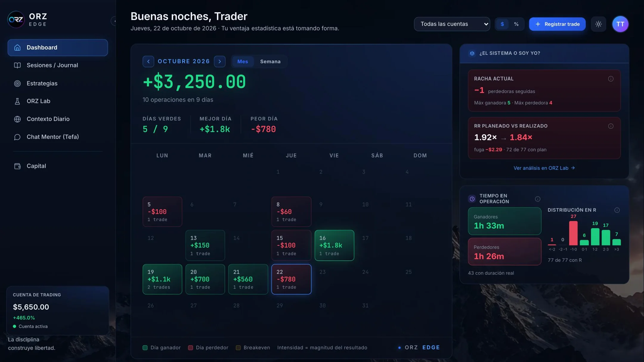The width and height of the screenshot is (644, 362).
Task: Switch values to percent display
Action: 516,24
